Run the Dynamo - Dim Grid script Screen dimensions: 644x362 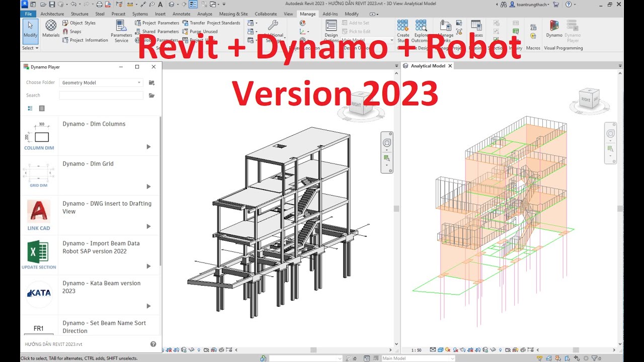[x=148, y=187]
